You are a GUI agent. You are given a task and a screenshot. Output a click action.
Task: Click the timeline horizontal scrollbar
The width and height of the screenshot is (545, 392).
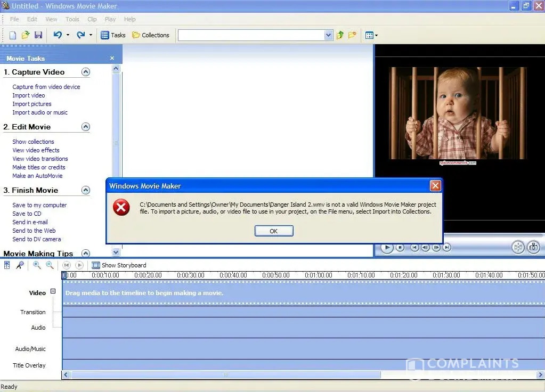[226, 375]
